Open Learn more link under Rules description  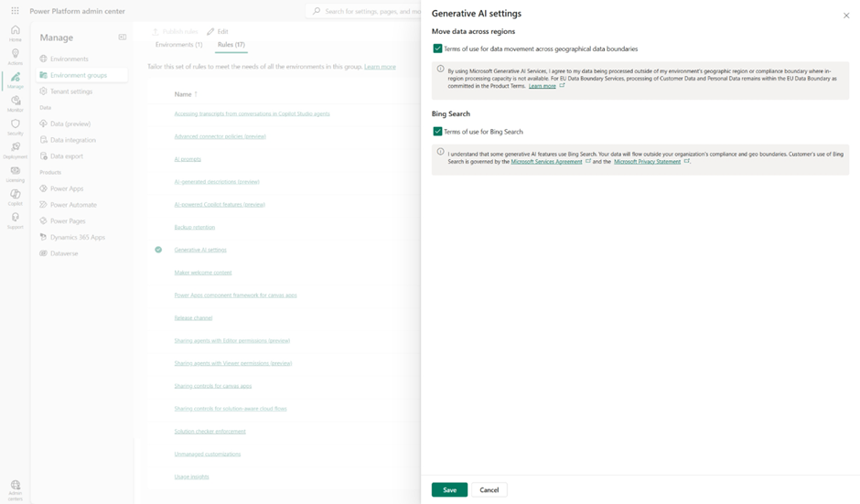coord(380,67)
